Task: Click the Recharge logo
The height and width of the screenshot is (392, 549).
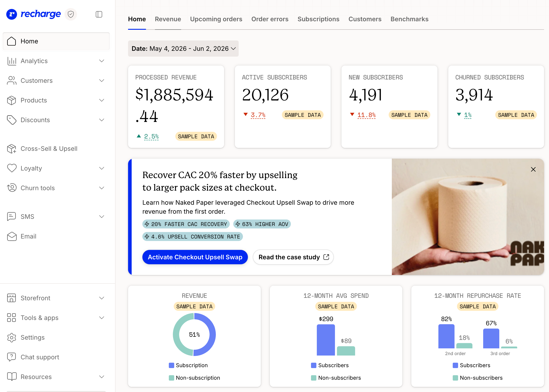Action: tap(34, 14)
